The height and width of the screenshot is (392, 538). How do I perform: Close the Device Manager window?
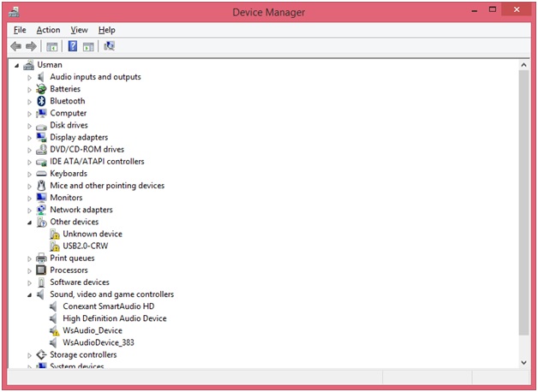pos(517,9)
